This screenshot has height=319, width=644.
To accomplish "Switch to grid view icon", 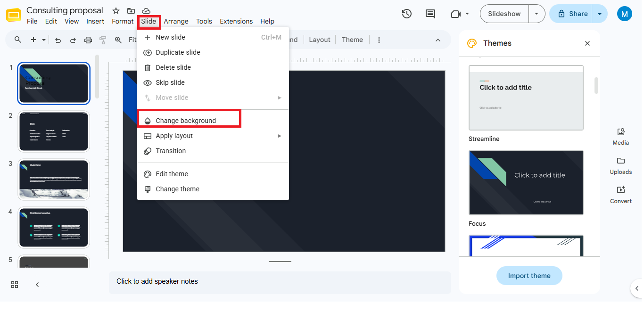I will (15, 285).
